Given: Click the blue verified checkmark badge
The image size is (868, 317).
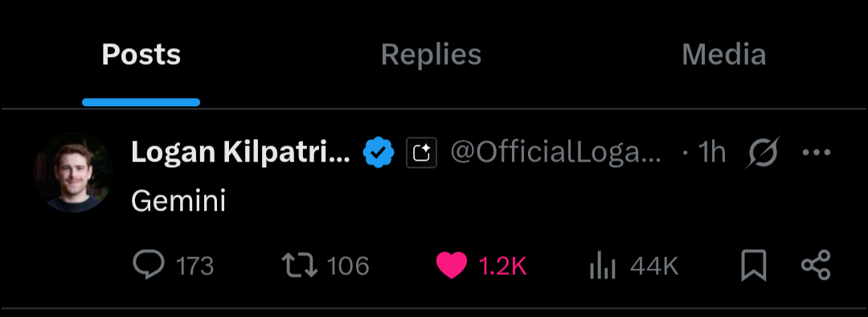Looking at the screenshot, I should pyautogui.click(x=379, y=152).
